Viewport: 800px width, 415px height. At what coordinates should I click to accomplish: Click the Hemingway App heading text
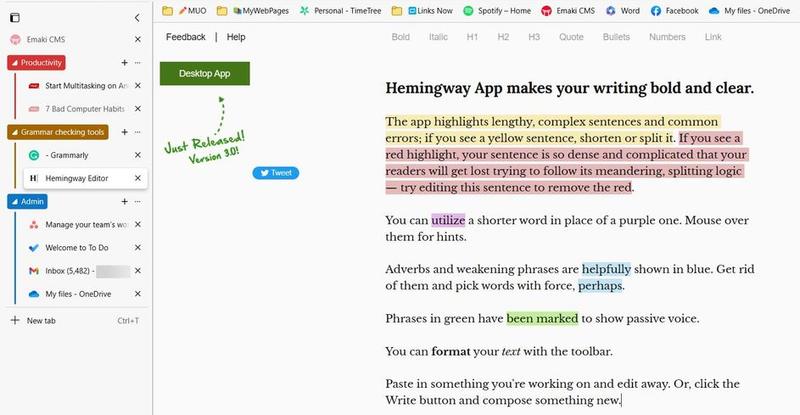(x=569, y=88)
